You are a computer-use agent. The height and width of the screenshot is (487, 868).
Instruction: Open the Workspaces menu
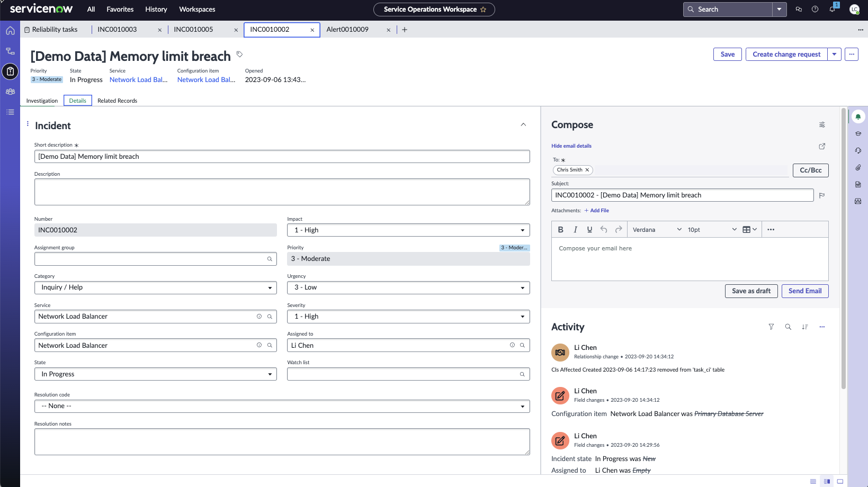coord(197,10)
